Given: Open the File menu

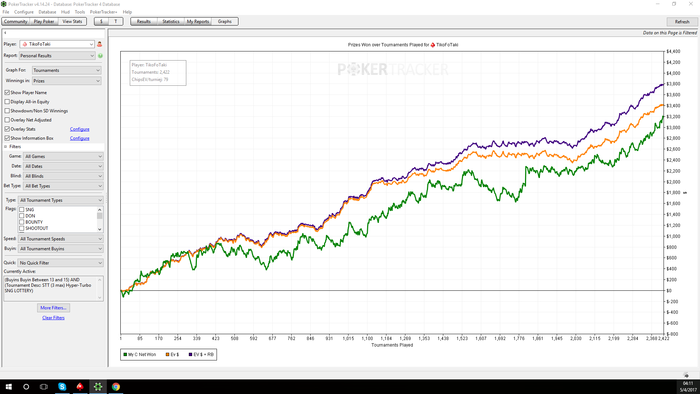Looking at the screenshot, I should 6,12.
